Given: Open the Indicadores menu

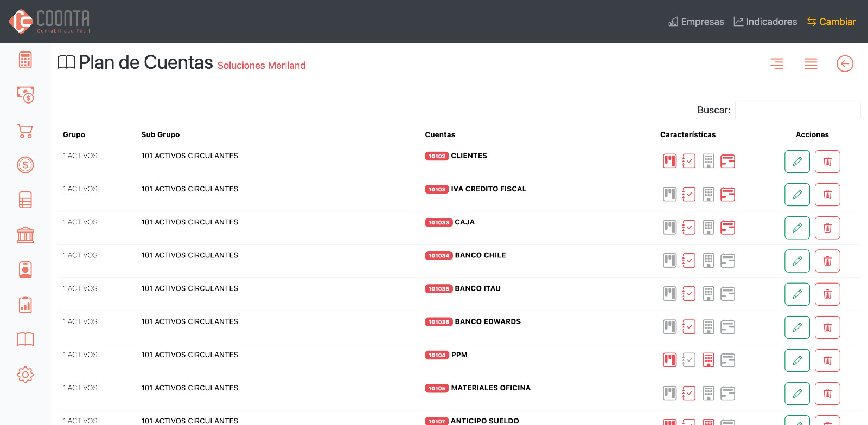Looking at the screenshot, I should click(x=765, y=22).
